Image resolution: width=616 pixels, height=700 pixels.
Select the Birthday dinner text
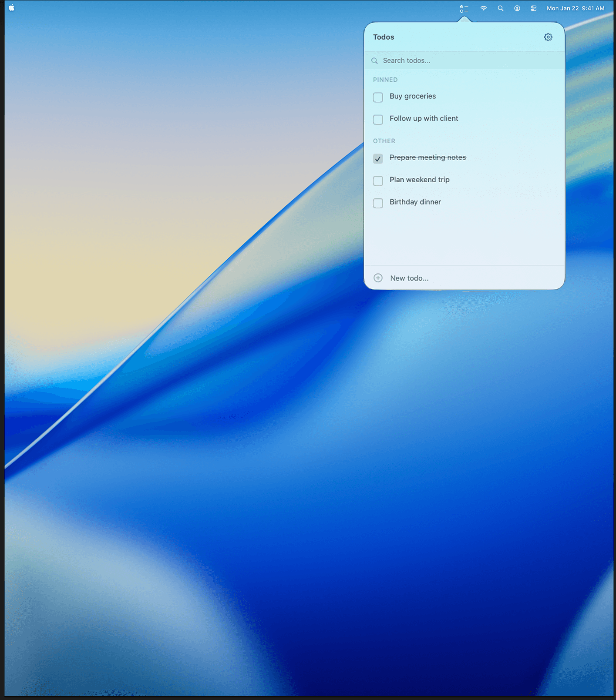tap(415, 202)
